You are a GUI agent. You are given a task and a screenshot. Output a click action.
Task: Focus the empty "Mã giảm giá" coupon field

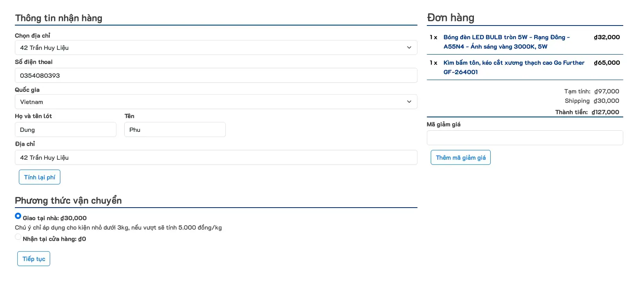click(524, 138)
